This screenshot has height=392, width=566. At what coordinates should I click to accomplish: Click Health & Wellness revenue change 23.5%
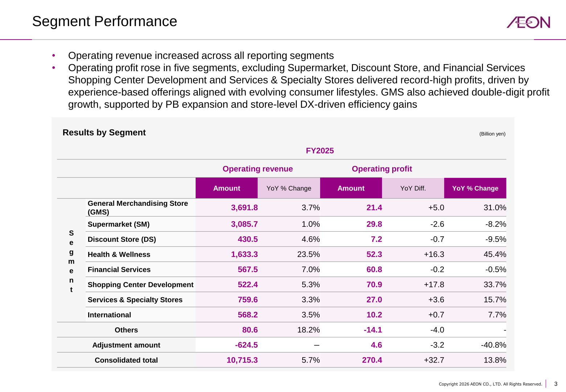pos(308,254)
